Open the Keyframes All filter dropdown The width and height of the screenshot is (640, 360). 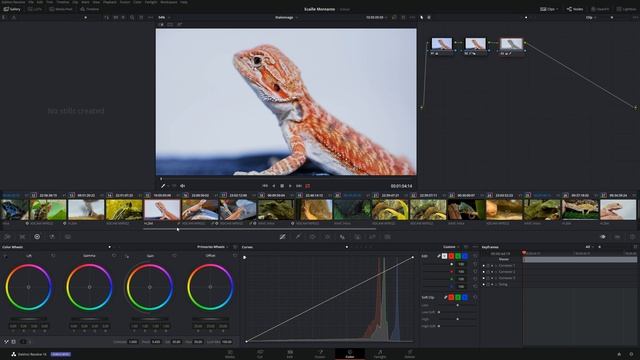click(x=589, y=247)
